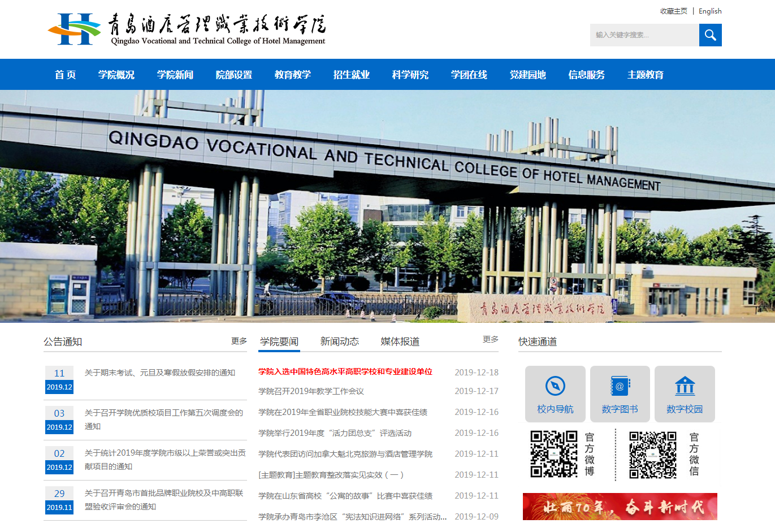Click the college logo at top left
This screenshot has width=775, height=532.
pyautogui.click(x=187, y=28)
